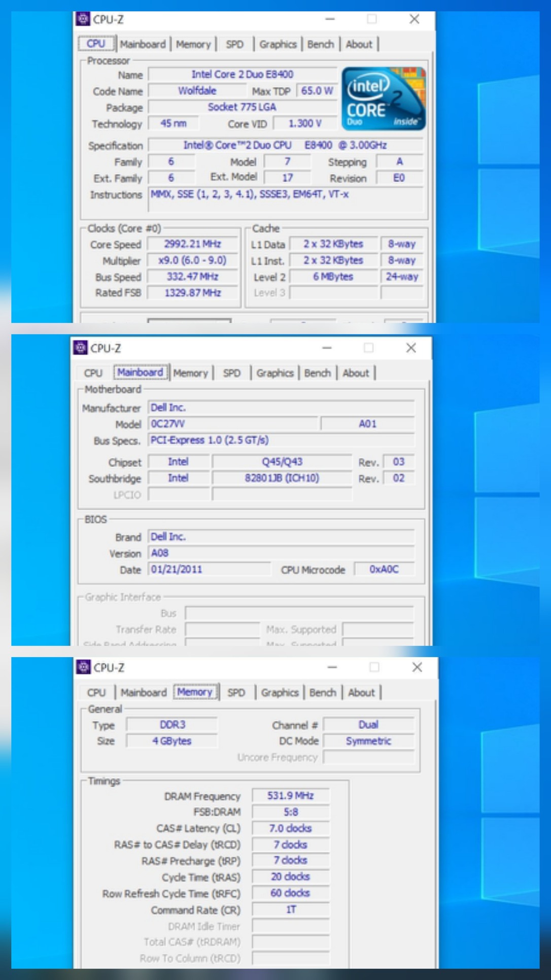
Task: Minimize the top CPU-Z window
Action: click(x=330, y=19)
